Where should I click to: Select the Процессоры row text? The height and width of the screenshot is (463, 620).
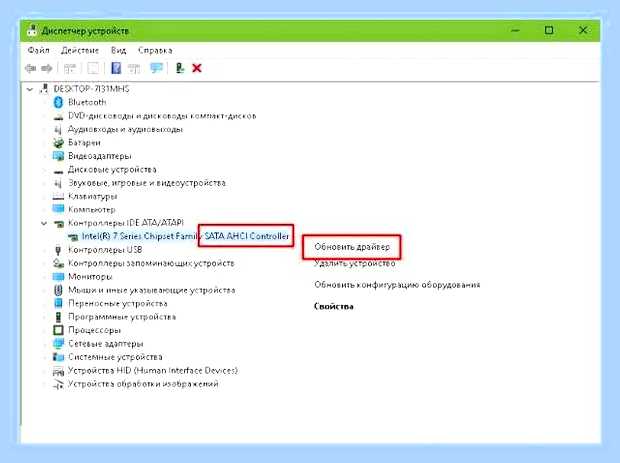click(95, 330)
